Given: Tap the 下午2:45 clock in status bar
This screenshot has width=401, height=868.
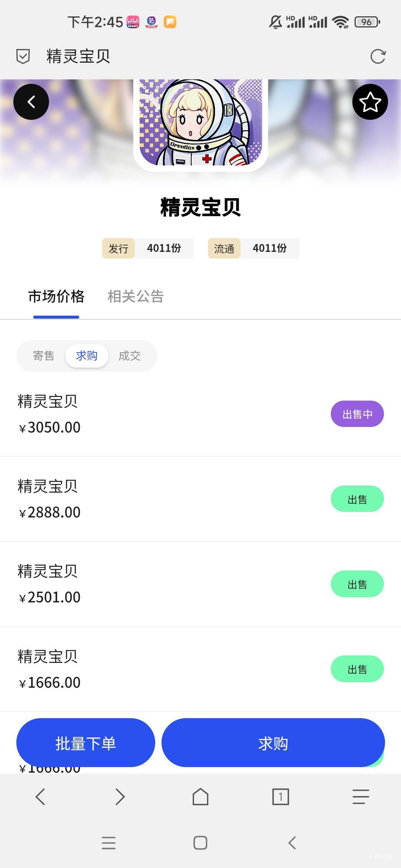Looking at the screenshot, I should (x=95, y=22).
